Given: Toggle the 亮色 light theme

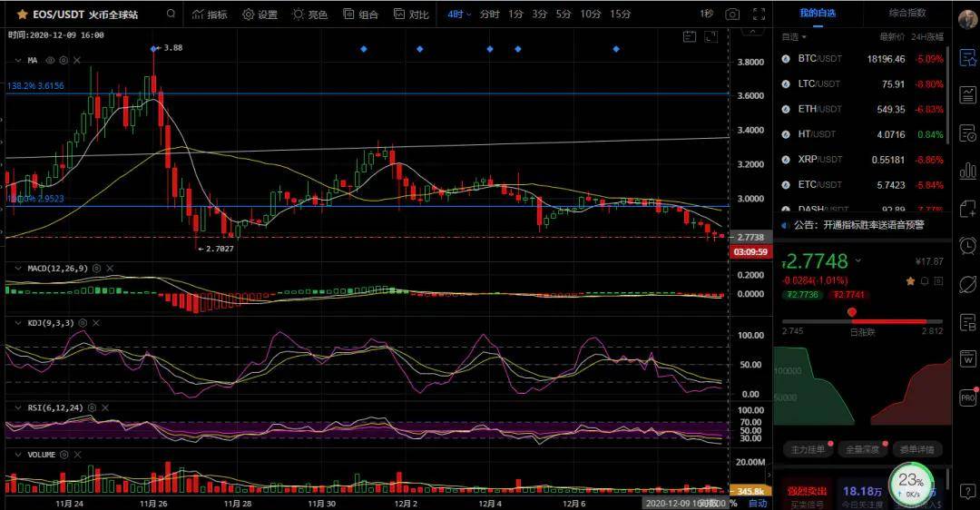Looking at the screenshot, I should click(310, 14).
